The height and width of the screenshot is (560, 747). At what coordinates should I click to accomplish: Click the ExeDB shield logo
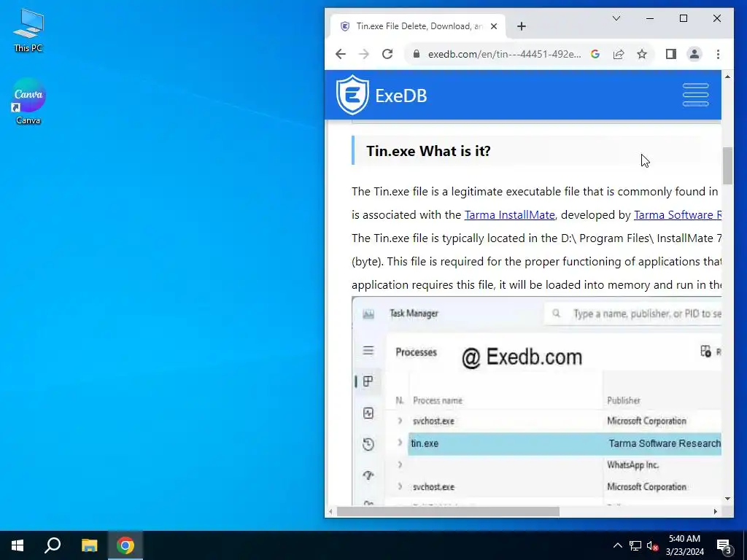(x=352, y=95)
